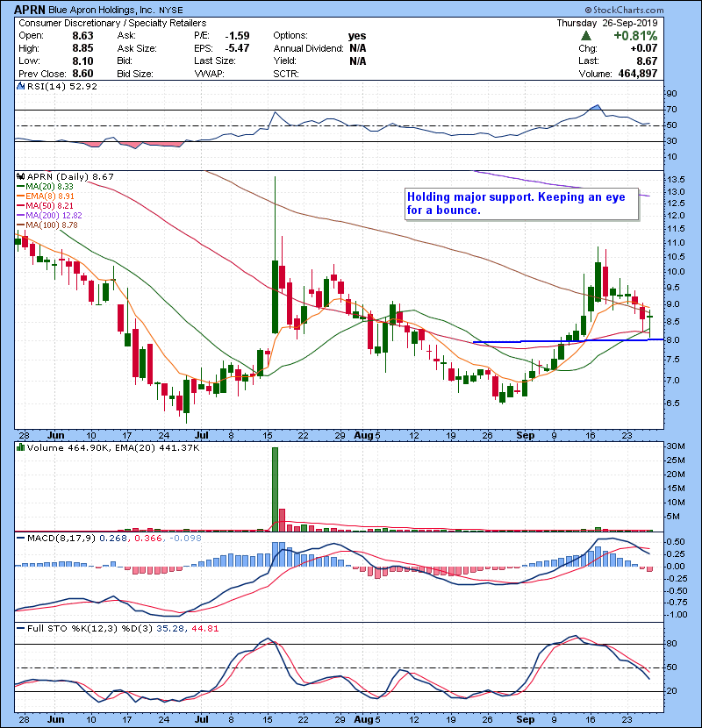
Task: Click the RSI indicator icon beside RSI(14)
Action: [x=20, y=86]
